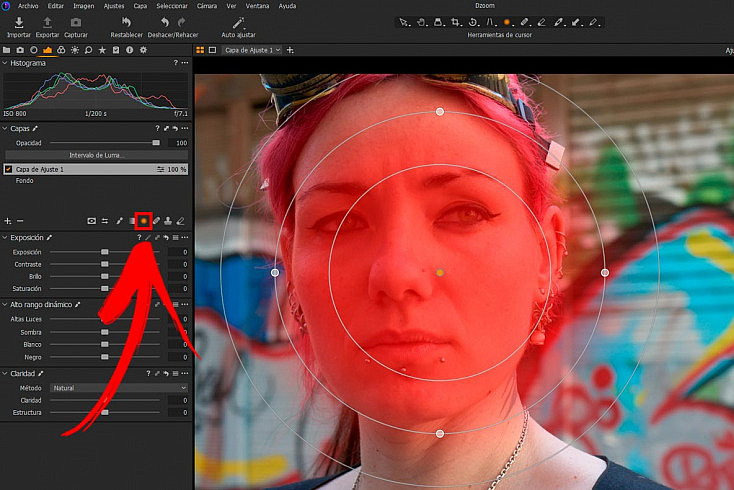Open the Capa menu
The height and width of the screenshot is (490, 734).
click(x=140, y=6)
